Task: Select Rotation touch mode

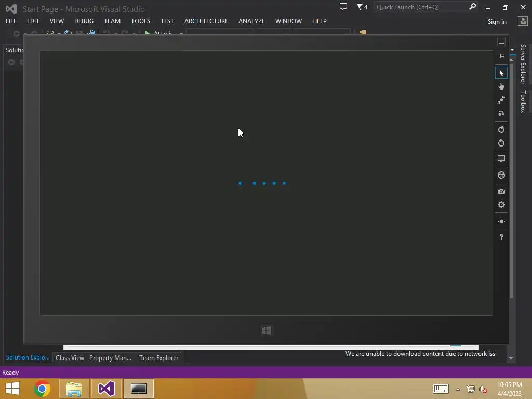Action: pyautogui.click(x=501, y=113)
